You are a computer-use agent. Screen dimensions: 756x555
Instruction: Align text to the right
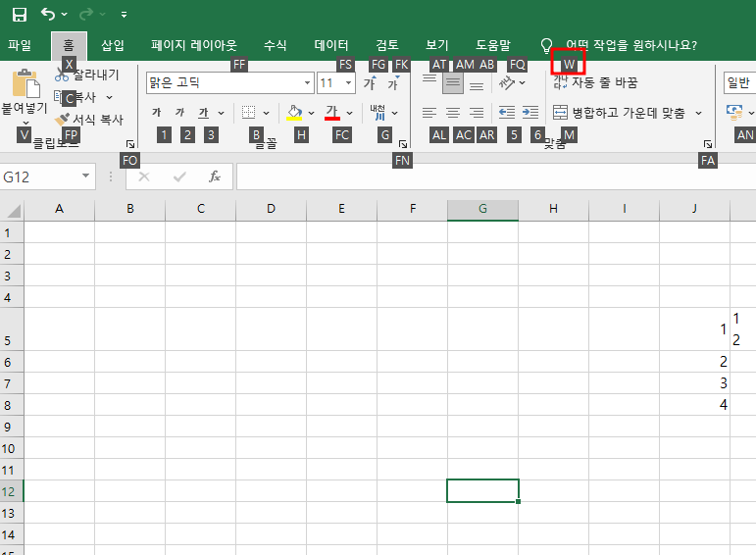pyautogui.click(x=477, y=113)
